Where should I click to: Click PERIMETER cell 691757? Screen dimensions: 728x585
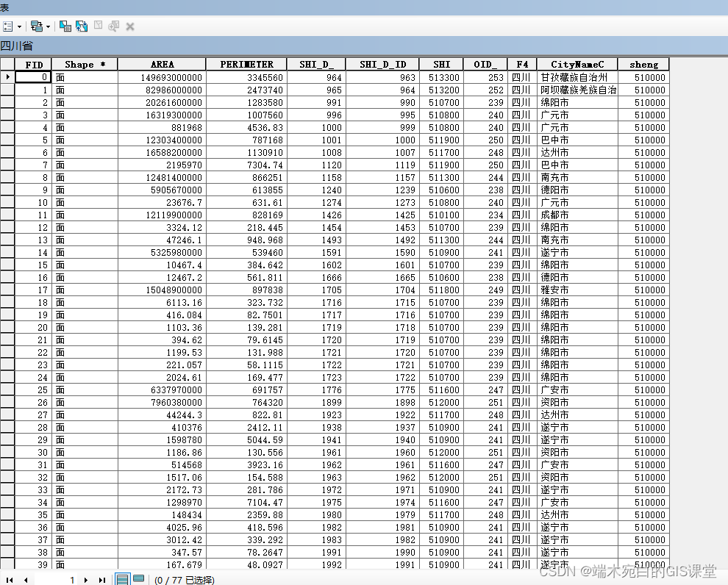coord(246,390)
